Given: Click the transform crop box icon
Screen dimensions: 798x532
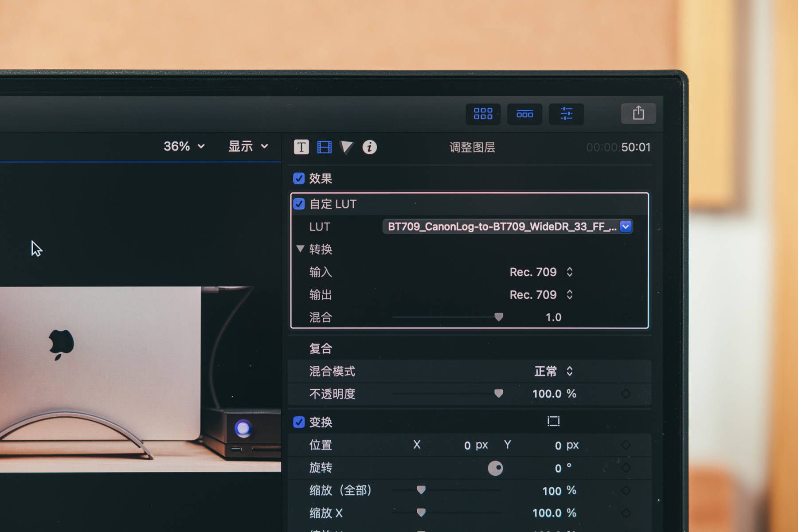Looking at the screenshot, I should (553, 421).
